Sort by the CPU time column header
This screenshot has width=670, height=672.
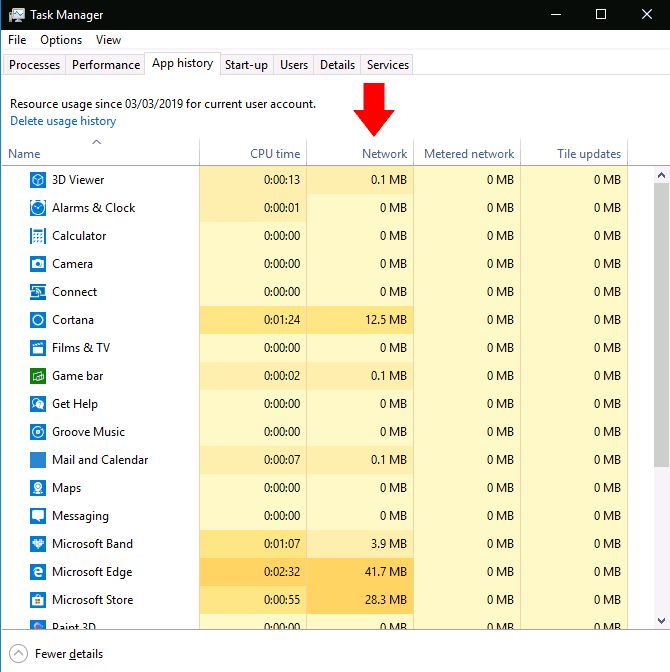coord(253,153)
